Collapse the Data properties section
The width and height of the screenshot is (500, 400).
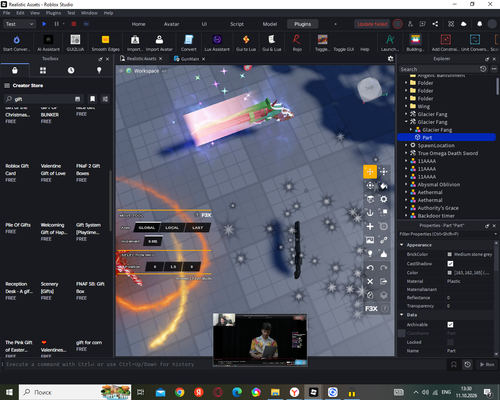(x=402, y=315)
